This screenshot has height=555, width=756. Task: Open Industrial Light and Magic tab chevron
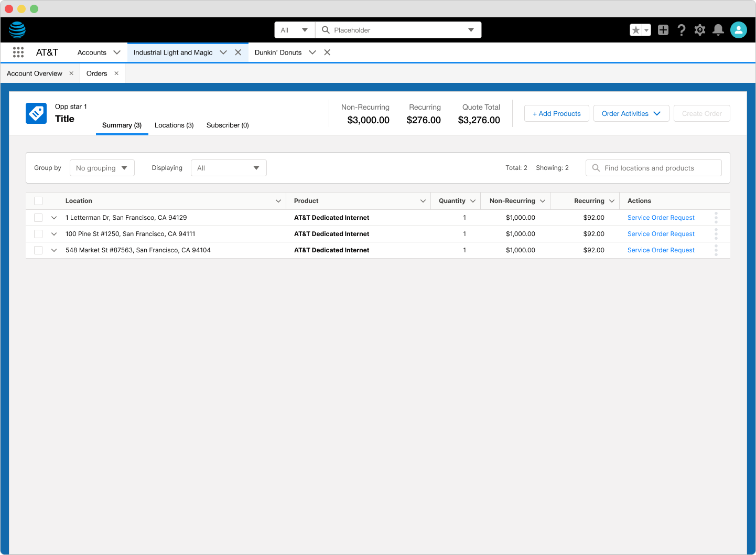[223, 52]
